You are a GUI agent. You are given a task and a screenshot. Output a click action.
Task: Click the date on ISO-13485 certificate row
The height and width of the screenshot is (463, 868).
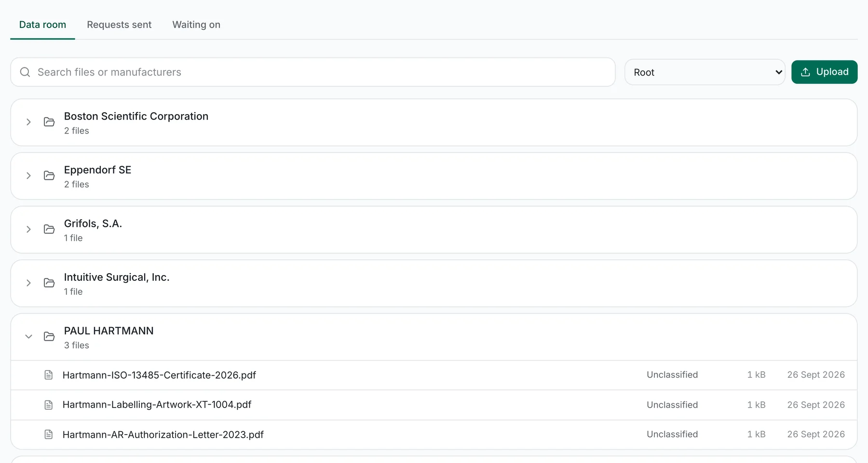click(816, 375)
